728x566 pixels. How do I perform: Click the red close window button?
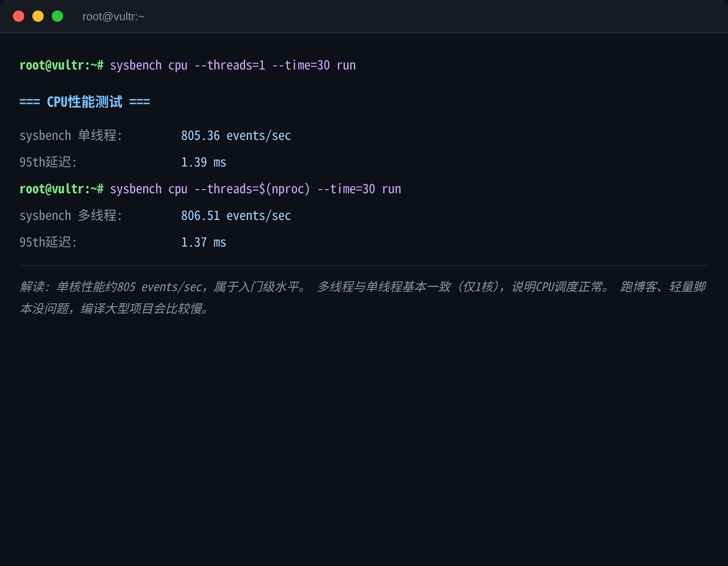coord(19,16)
